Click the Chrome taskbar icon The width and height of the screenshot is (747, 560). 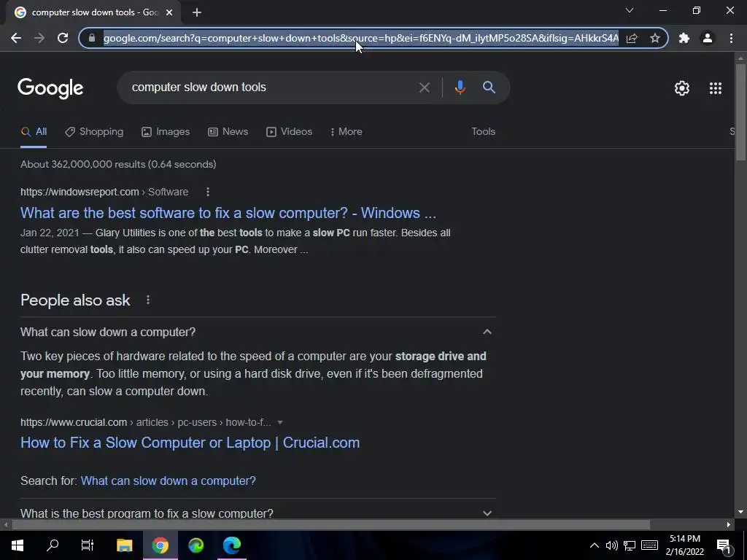[x=160, y=545]
